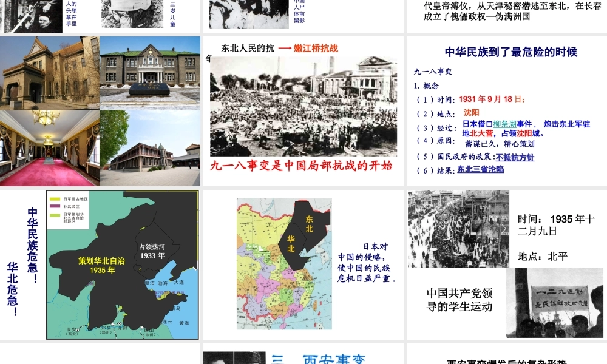Click the yellow 东北 label on China map
Image resolution: width=607 pixels, height=364 pixels.
[x=310, y=224]
